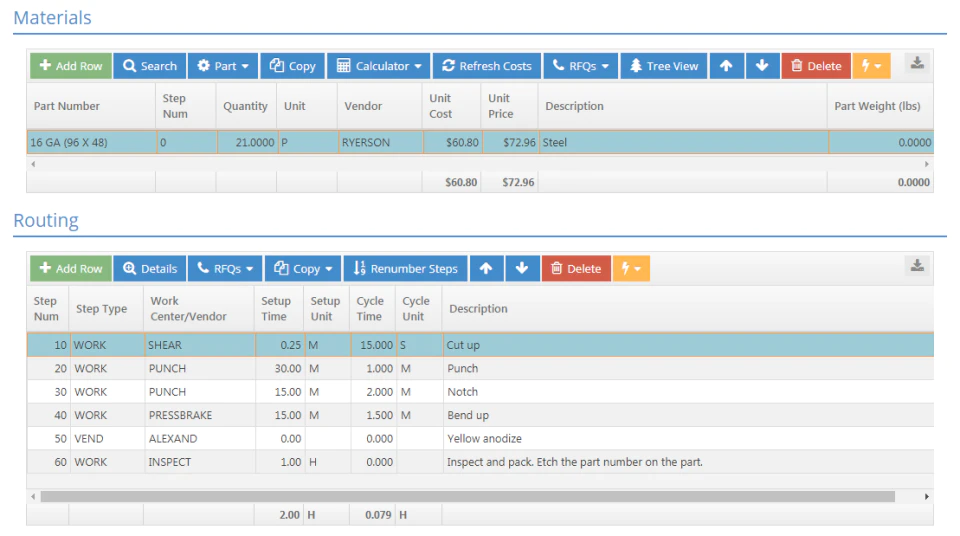
Task: Move material row up with arrow
Action: [x=727, y=66]
